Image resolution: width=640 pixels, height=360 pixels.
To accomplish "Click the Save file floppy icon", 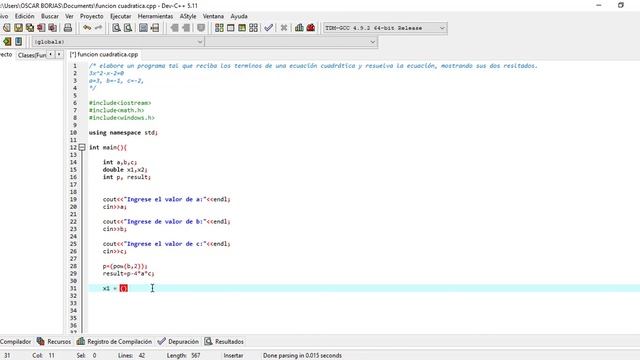I will [x=18, y=28].
